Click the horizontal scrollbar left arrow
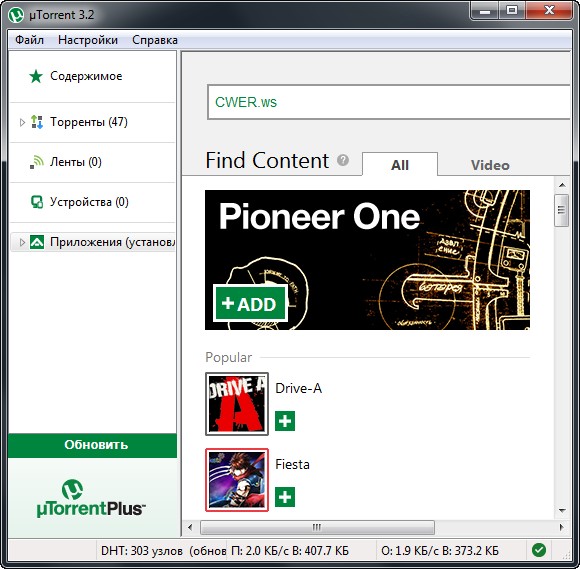The image size is (580, 569). tap(190, 527)
